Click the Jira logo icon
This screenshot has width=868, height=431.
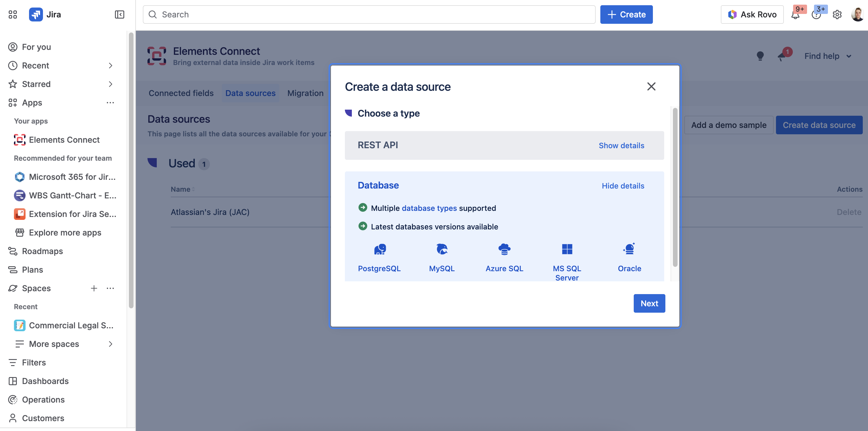coord(36,15)
